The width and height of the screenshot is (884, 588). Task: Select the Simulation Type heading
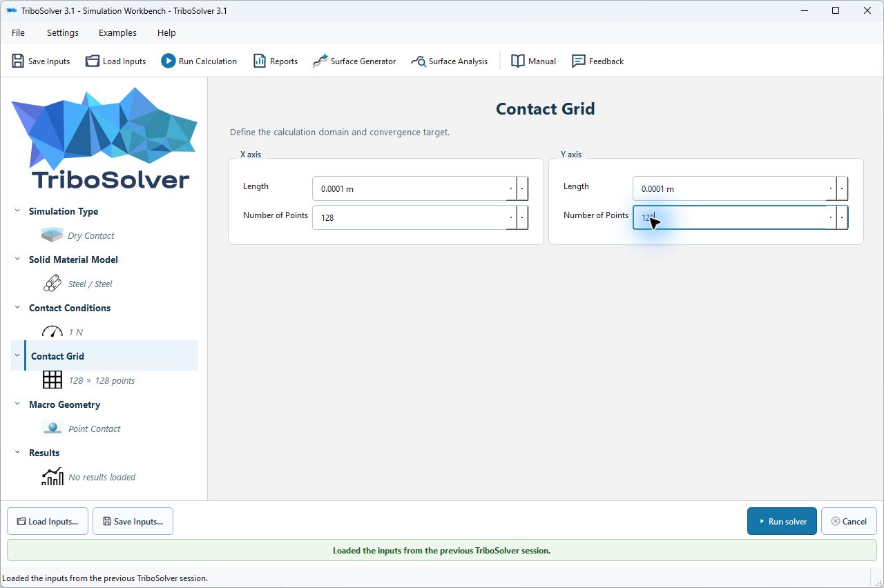(x=64, y=211)
